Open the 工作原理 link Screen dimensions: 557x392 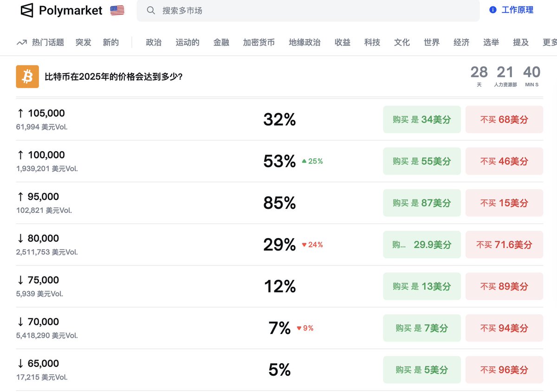517,10
